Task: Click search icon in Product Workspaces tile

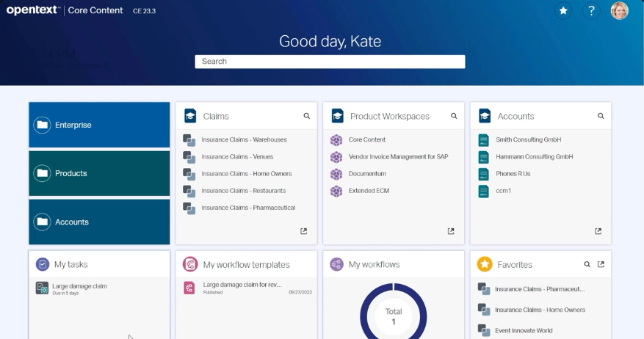Action: coord(454,116)
